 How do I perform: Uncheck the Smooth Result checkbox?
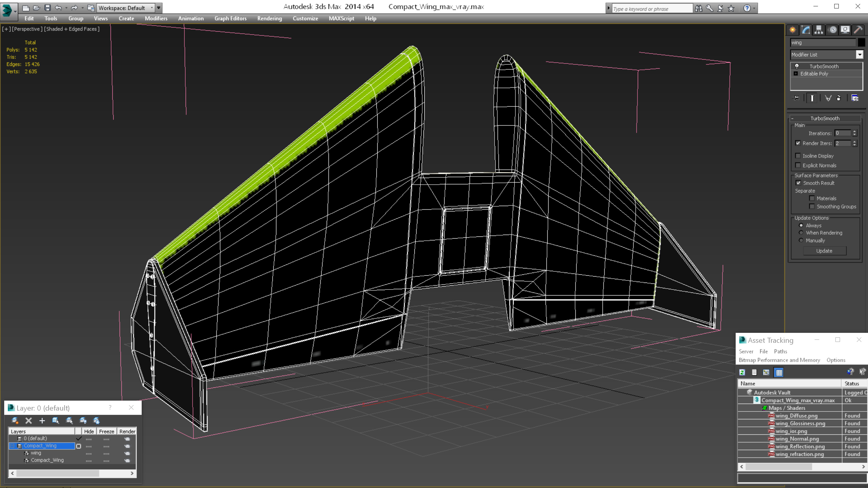point(798,183)
